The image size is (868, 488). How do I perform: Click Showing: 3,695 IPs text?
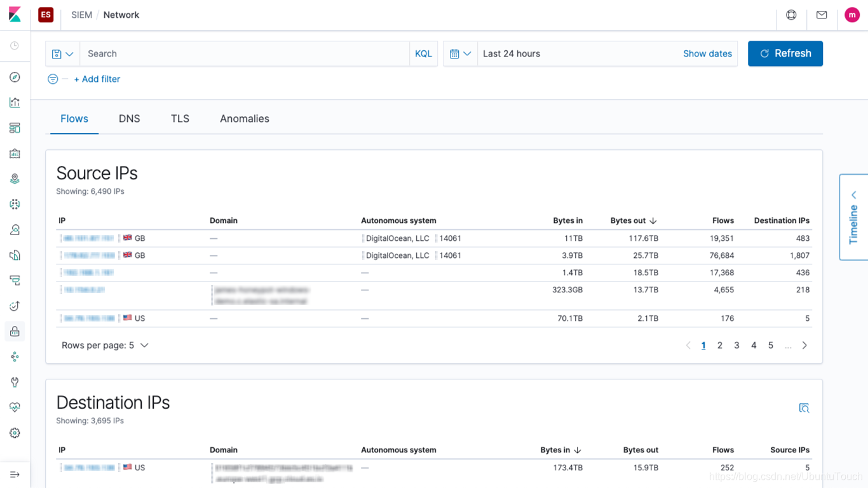click(90, 421)
